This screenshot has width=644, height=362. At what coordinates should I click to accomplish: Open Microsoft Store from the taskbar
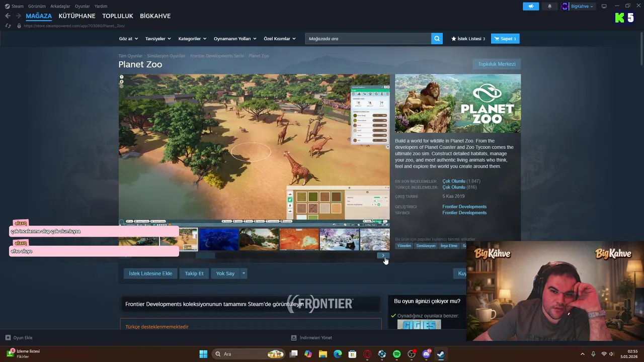tap(353, 354)
